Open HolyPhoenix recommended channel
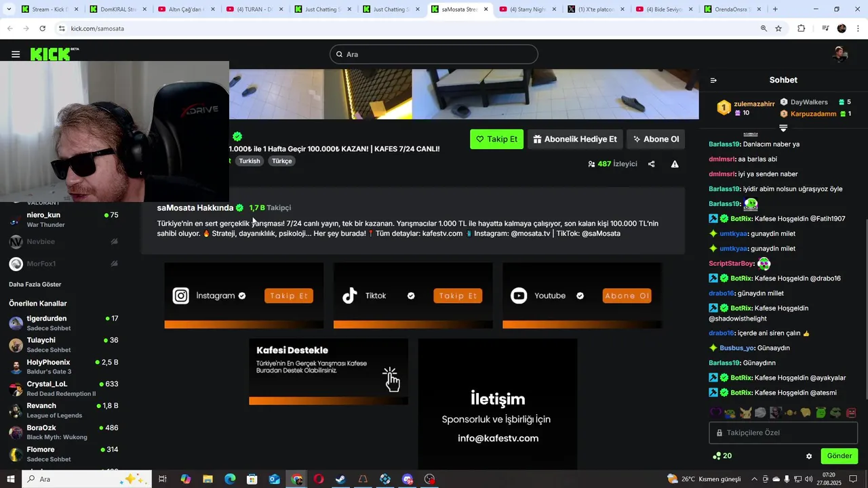The height and width of the screenshot is (488, 868). (63, 367)
